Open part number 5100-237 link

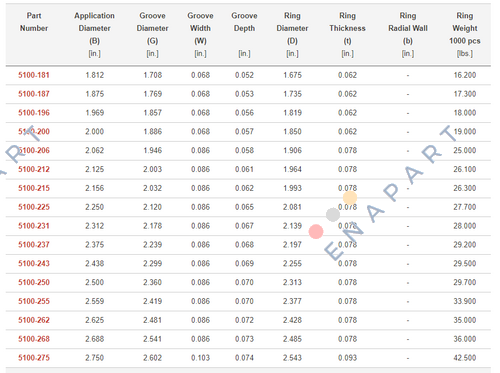[34, 245]
